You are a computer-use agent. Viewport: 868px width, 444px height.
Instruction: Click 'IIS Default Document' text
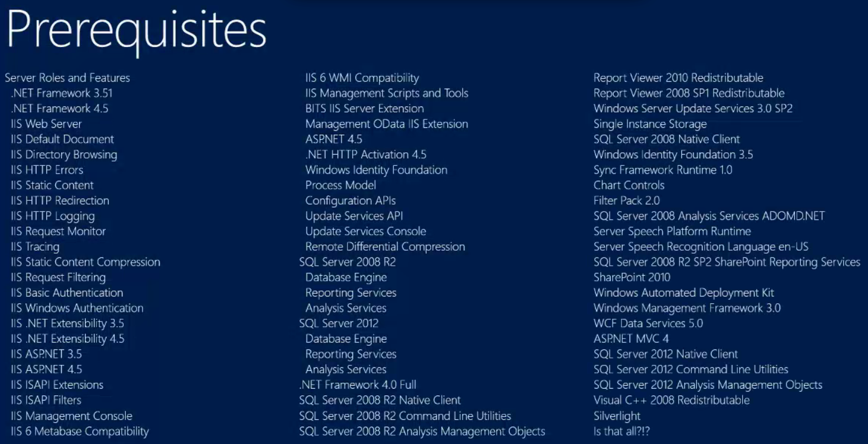(x=62, y=140)
